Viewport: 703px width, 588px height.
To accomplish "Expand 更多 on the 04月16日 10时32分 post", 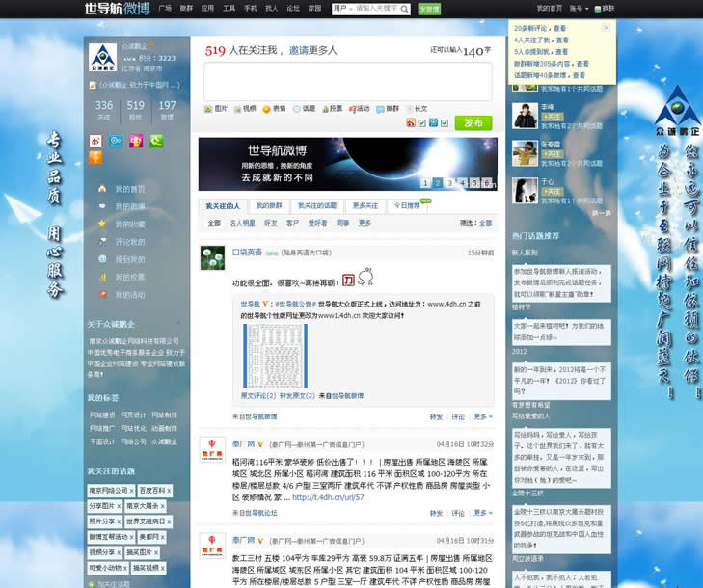I will 483,513.
